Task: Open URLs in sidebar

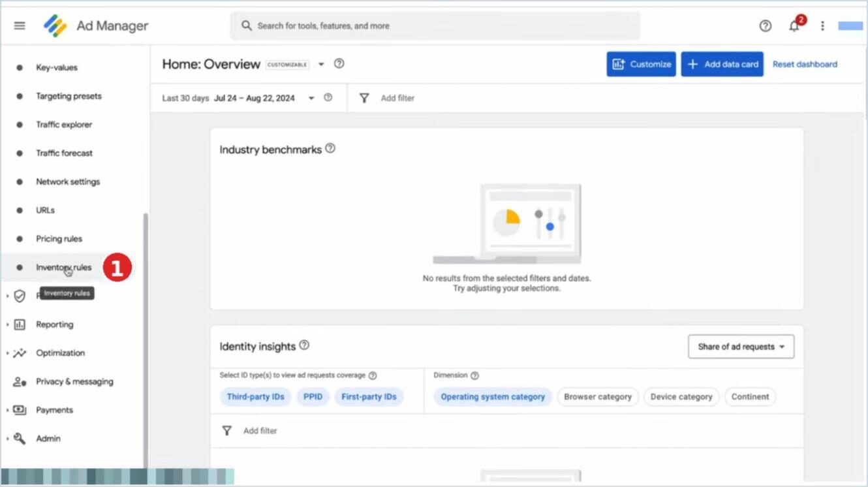Action: pyautogui.click(x=45, y=210)
